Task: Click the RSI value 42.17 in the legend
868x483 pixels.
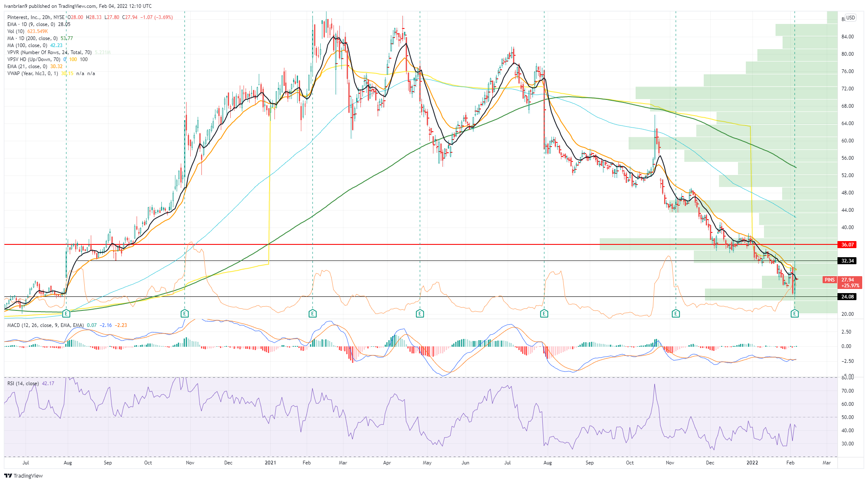Action: point(48,384)
